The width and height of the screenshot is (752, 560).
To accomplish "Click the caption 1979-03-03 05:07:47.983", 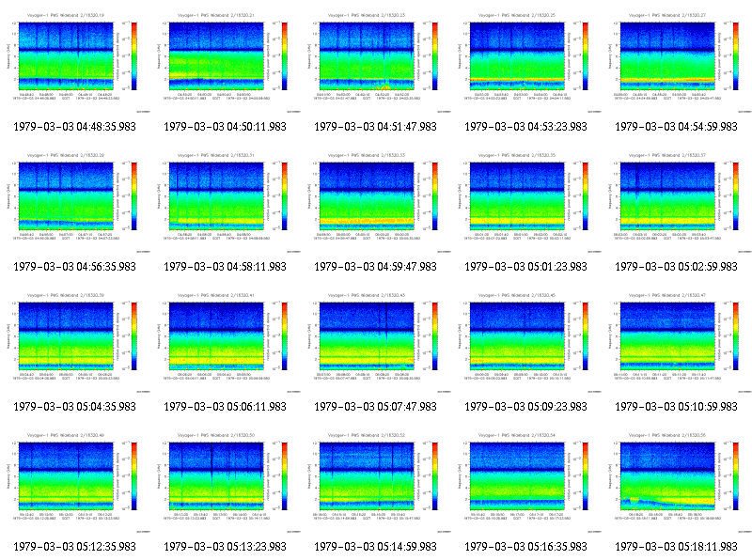I will coord(375,407).
